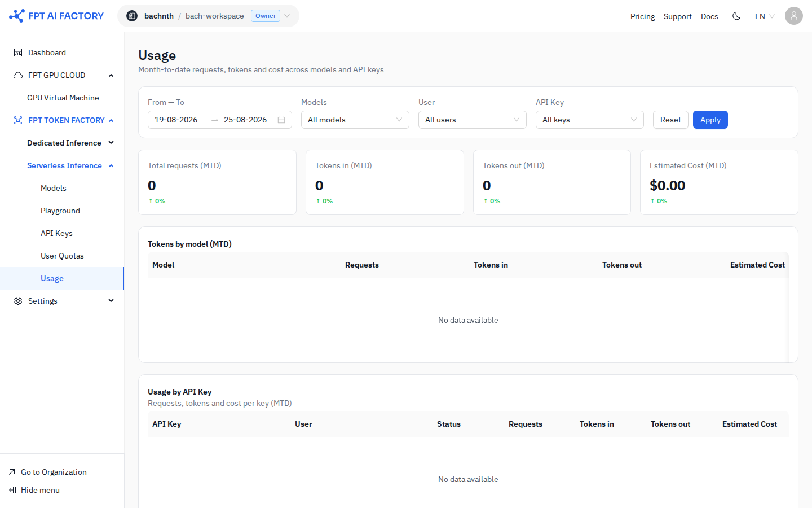Open the User Quotas page
Screen dimensions: 812x508
(62, 256)
